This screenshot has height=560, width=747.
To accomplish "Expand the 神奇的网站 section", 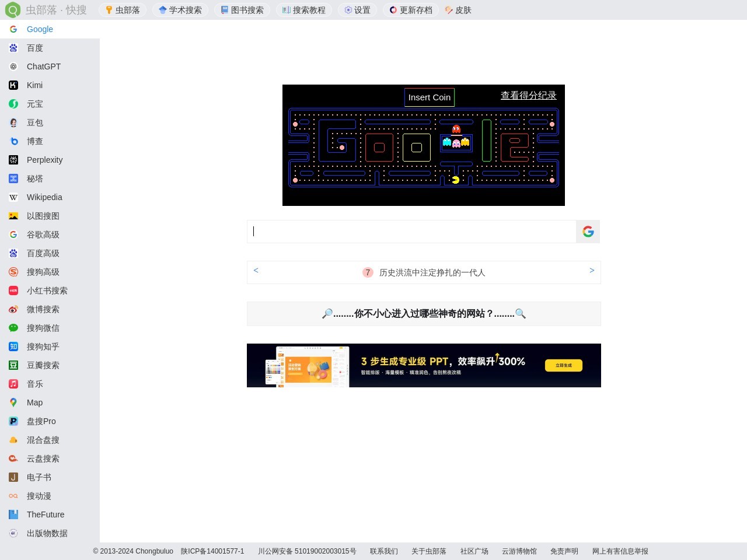I will click(424, 313).
